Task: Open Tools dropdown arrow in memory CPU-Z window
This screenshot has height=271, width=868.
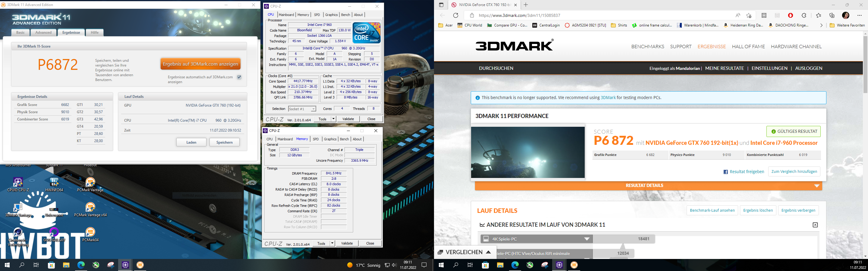Action: (332, 243)
